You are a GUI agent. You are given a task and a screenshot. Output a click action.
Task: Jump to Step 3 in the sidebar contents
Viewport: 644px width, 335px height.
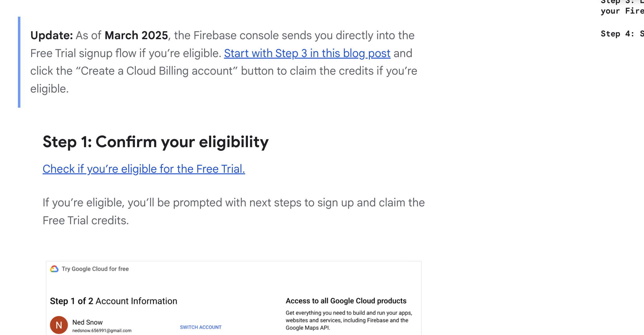click(622, 7)
